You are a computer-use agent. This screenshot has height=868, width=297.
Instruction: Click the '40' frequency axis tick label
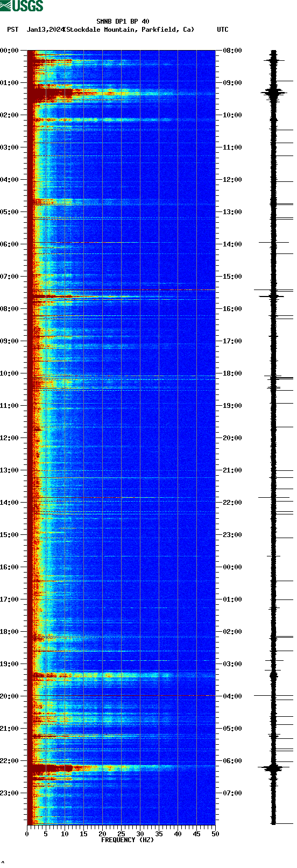coord(178,834)
